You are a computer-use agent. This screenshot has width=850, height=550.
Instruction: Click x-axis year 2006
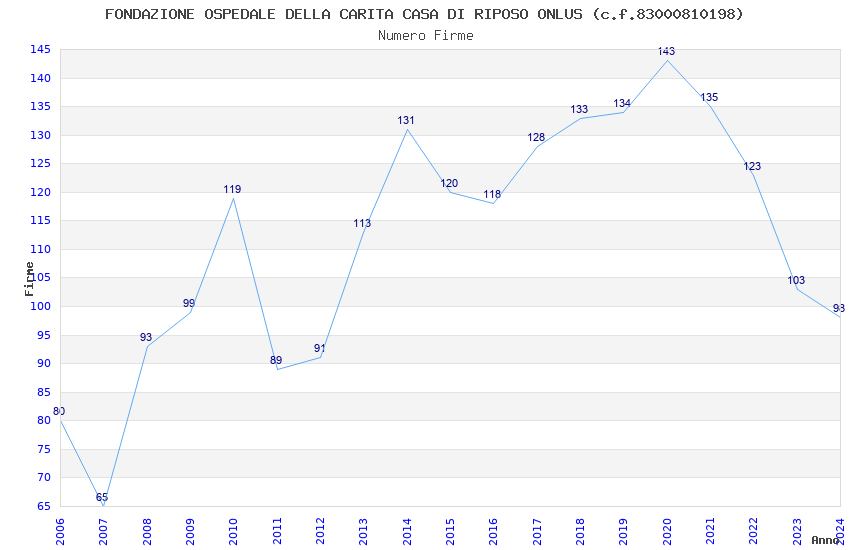pos(60,531)
